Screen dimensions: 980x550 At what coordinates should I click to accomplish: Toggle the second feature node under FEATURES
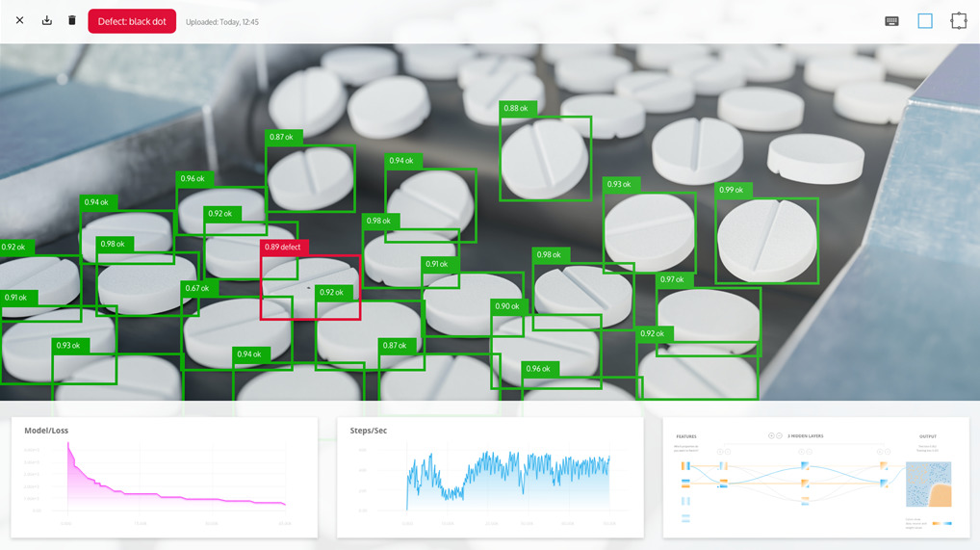point(685,484)
